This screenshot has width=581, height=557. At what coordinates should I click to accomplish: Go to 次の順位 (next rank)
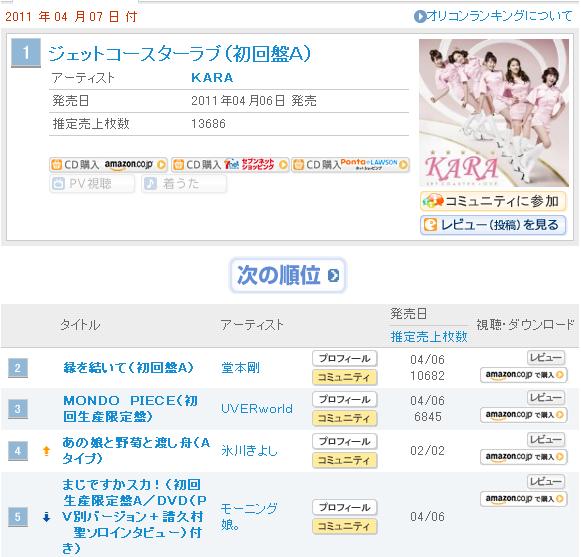pyautogui.click(x=288, y=275)
